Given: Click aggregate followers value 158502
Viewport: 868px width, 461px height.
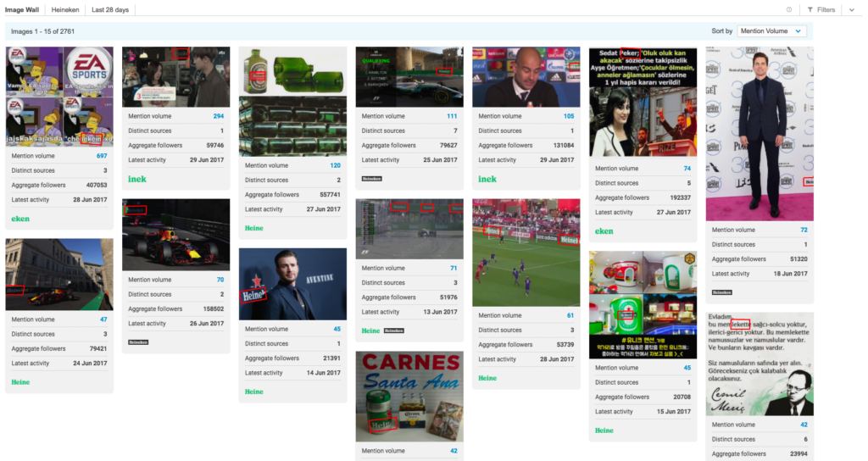Looking at the screenshot, I should [x=214, y=309].
